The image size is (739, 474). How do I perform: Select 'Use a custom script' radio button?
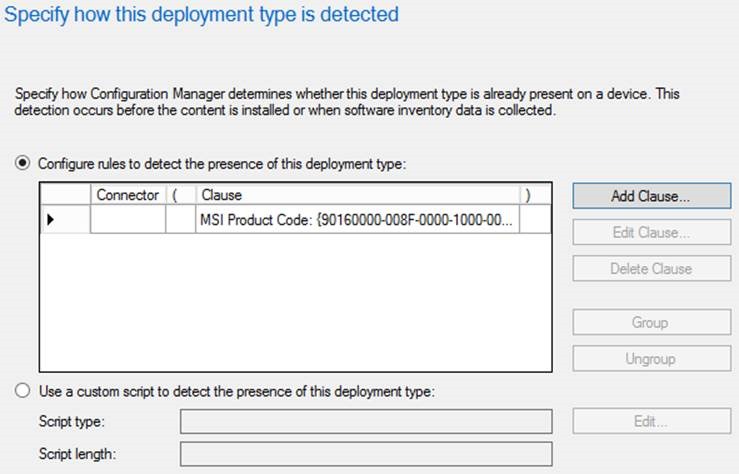click(23, 391)
